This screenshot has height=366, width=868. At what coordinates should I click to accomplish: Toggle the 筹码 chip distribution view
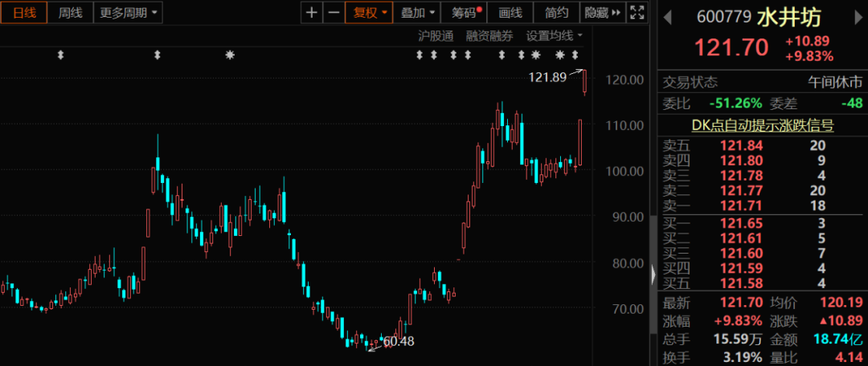click(466, 12)
